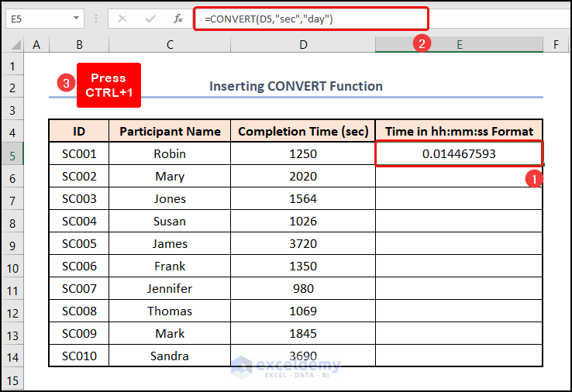Select the cell containing SC003

[x=79, y=199]
